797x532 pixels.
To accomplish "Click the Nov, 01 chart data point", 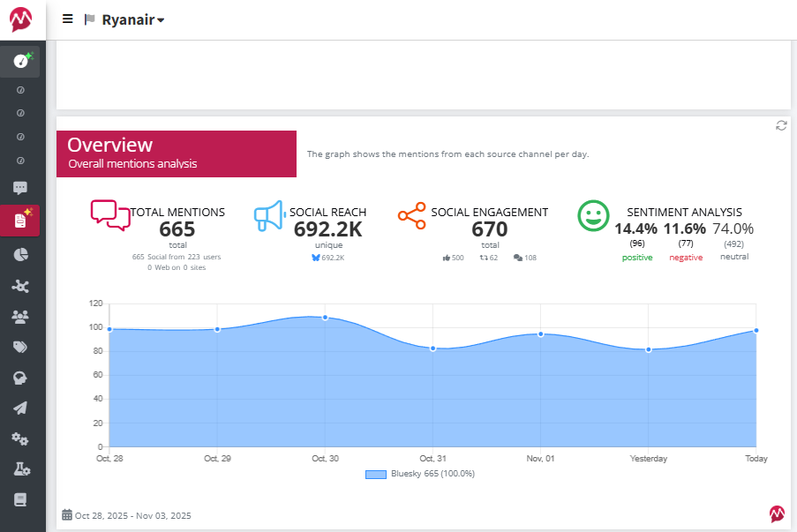I will tap(541, 334).
